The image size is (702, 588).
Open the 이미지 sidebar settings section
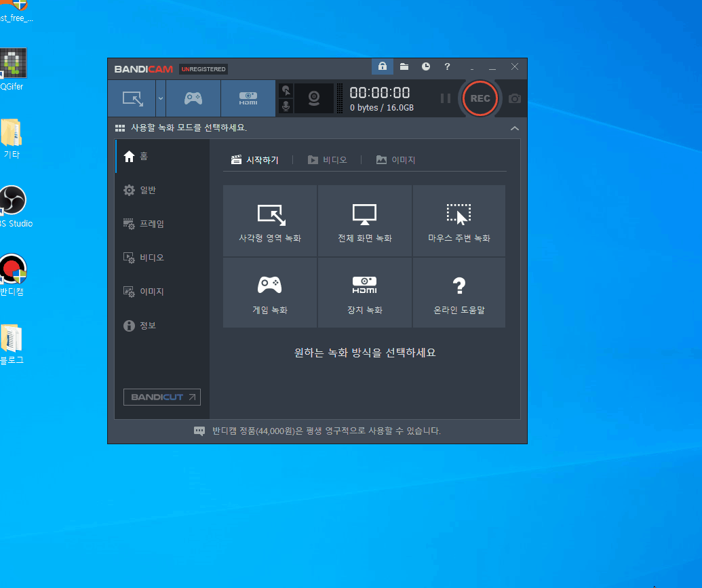coord(163,292)
